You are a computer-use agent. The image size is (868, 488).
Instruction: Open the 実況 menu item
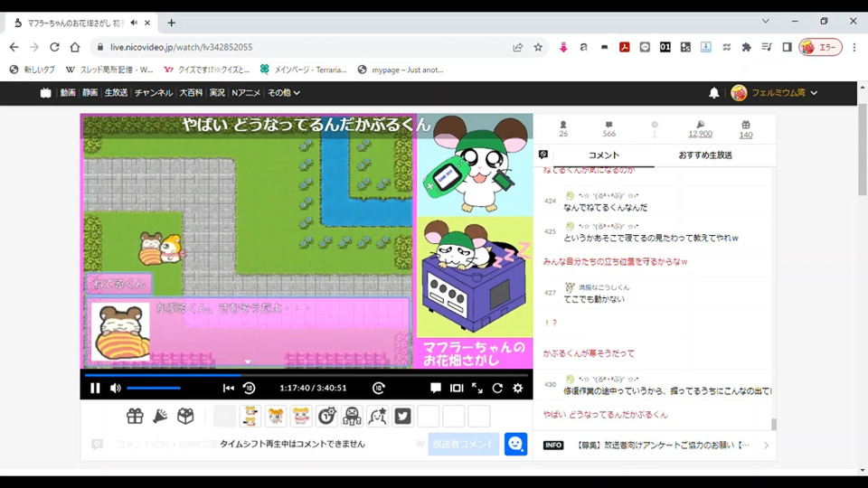coord(217,93)
